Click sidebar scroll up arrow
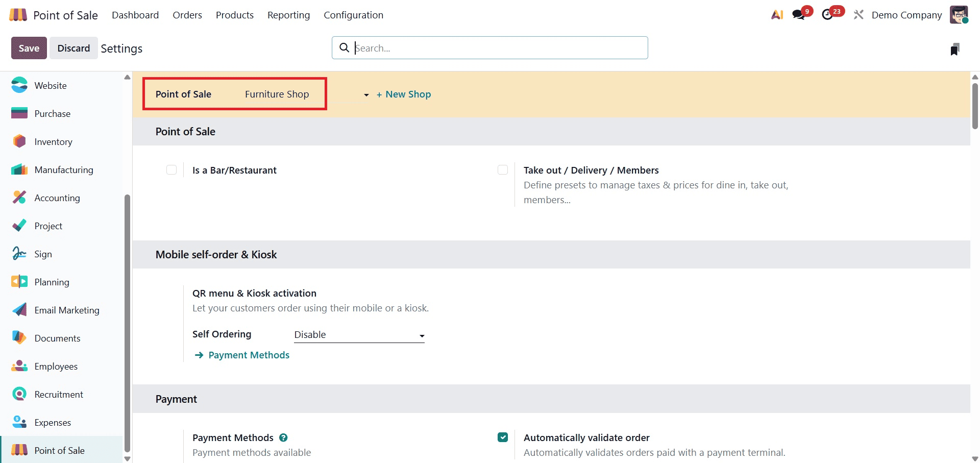The height and width of the screenshot is (463, 980). tap(127, 77)
